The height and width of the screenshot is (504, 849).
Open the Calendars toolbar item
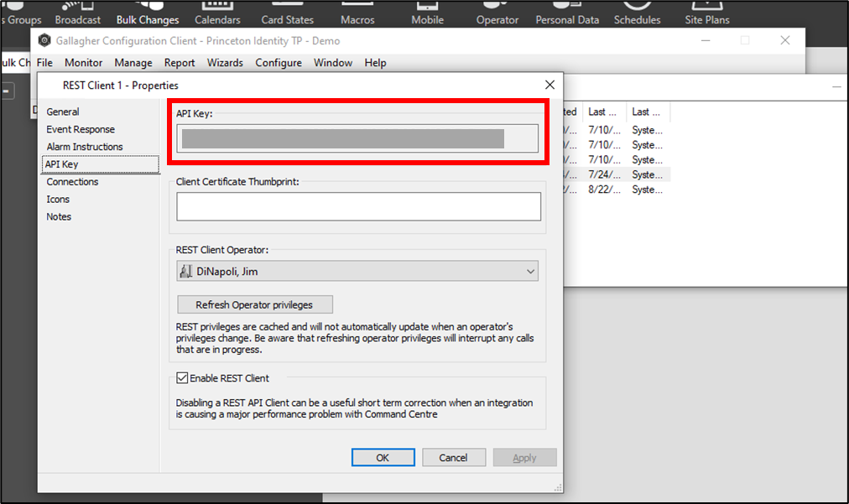[217, 13]
